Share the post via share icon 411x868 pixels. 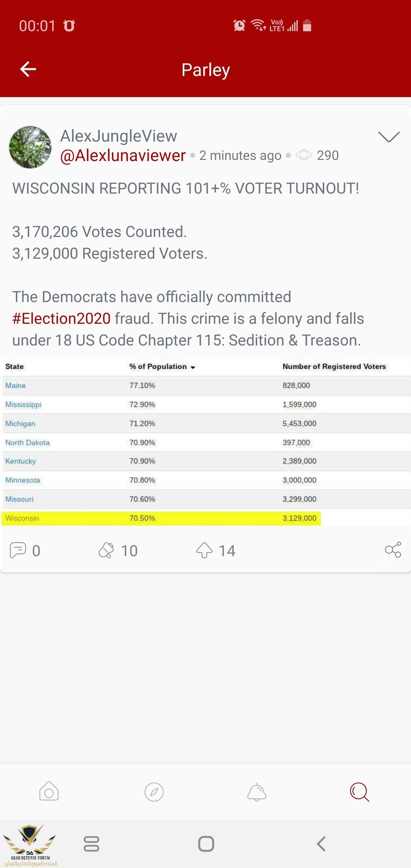(393, 550)
